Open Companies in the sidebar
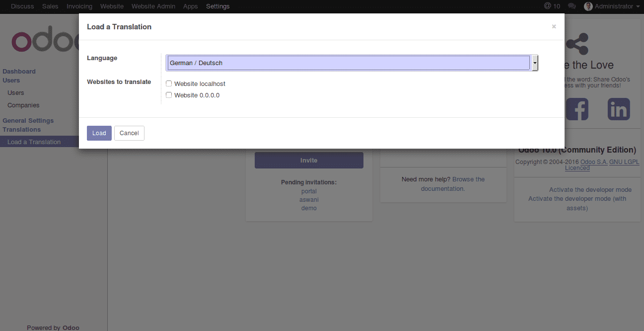This screenshot has height=331, width=644. tap(23, 105)
